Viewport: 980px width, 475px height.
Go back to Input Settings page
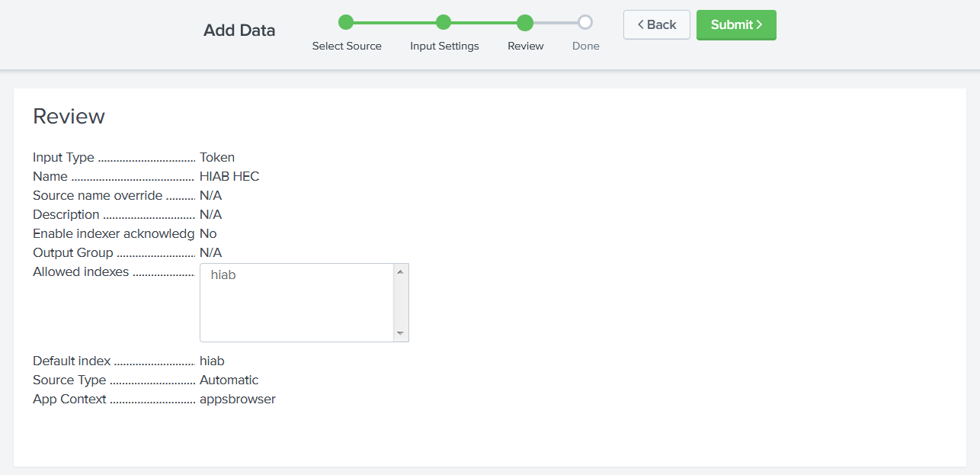pos(656,24)
